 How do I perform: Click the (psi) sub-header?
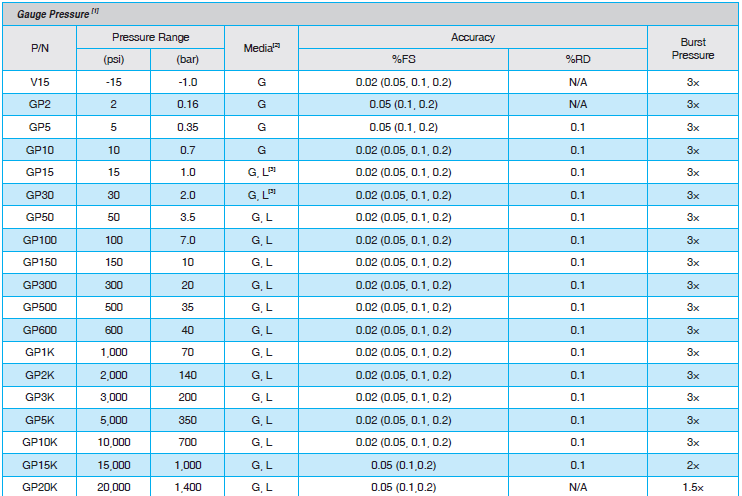114,59
